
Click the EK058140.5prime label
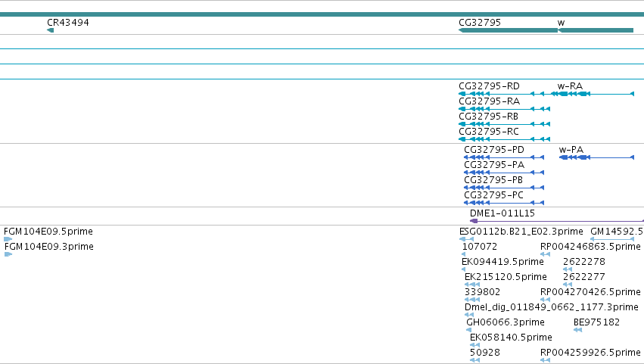click(511, 338)
